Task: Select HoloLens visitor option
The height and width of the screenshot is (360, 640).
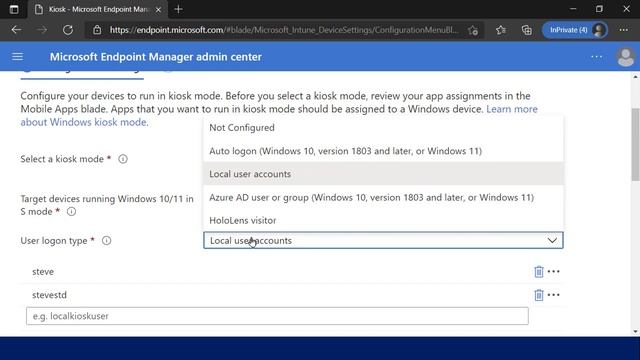Action: [383, 220]
